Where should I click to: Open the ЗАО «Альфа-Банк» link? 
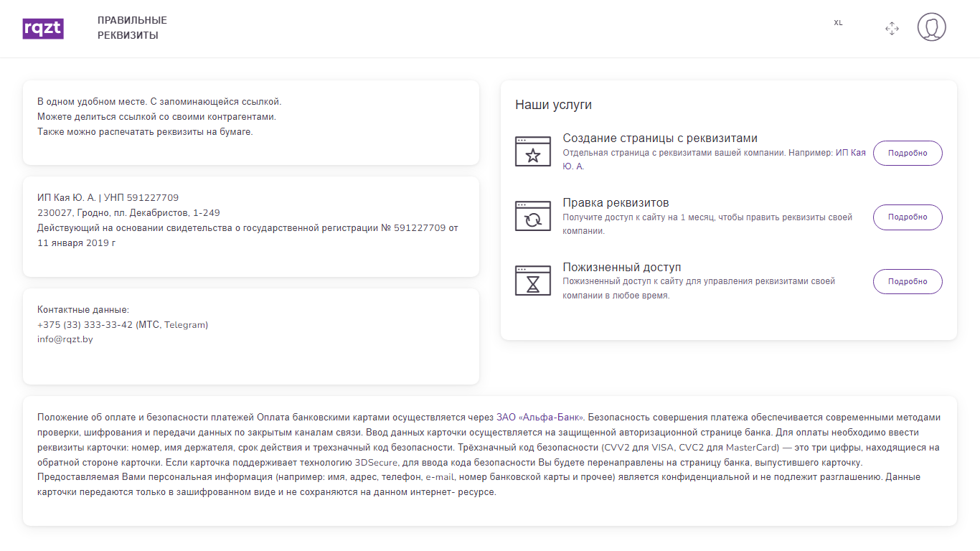[541, 417]
